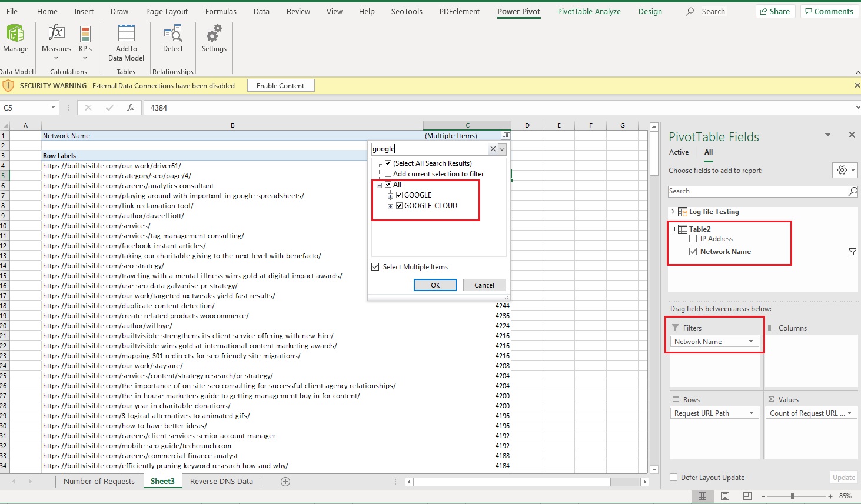Enable Defer Layout Update
This screenshot has width=861, height=504.
click(x=672, y=477)
